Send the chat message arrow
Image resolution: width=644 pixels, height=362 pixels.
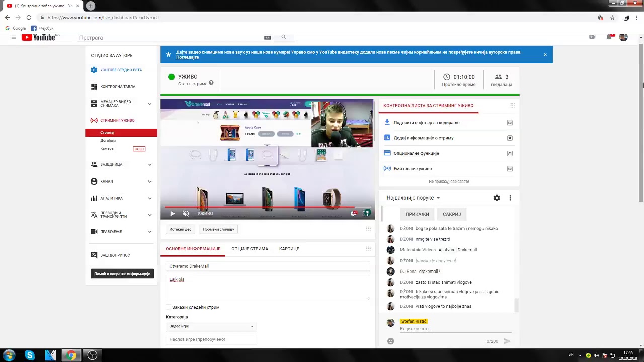(507, 341)
